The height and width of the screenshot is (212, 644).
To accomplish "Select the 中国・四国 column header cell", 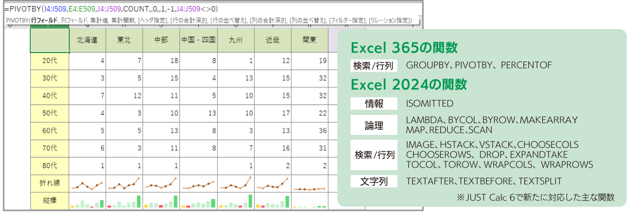I will tap(198, 40).
